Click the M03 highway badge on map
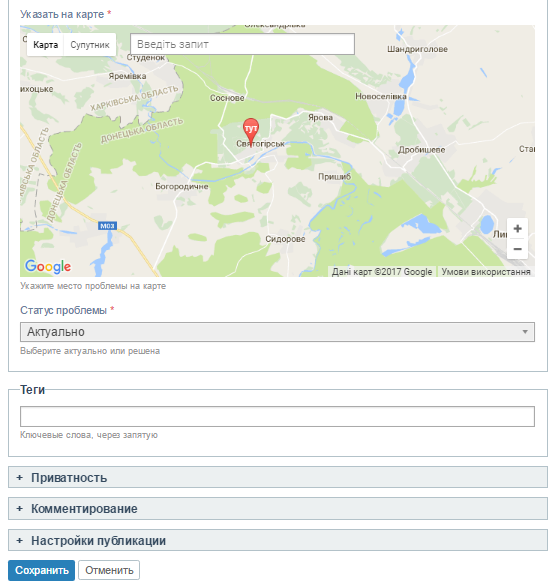The width and height of the screenshot is (552, 587). click(107, 226)
